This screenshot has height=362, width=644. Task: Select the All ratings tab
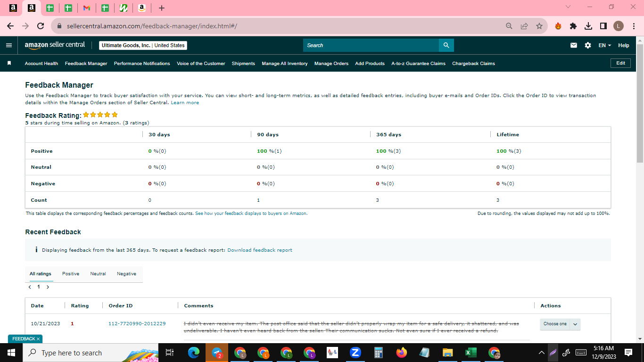coord(41,274)
